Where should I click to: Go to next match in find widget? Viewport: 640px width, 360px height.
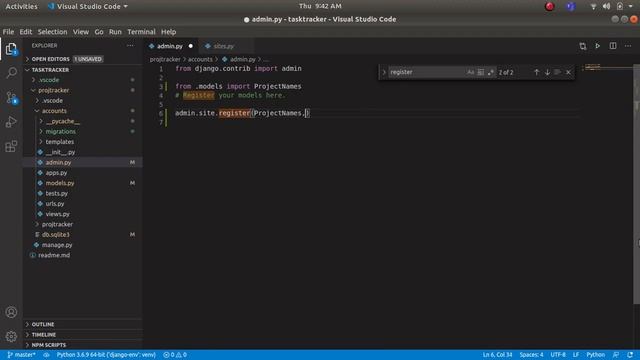pyautogui.click(x=547, y=72)
